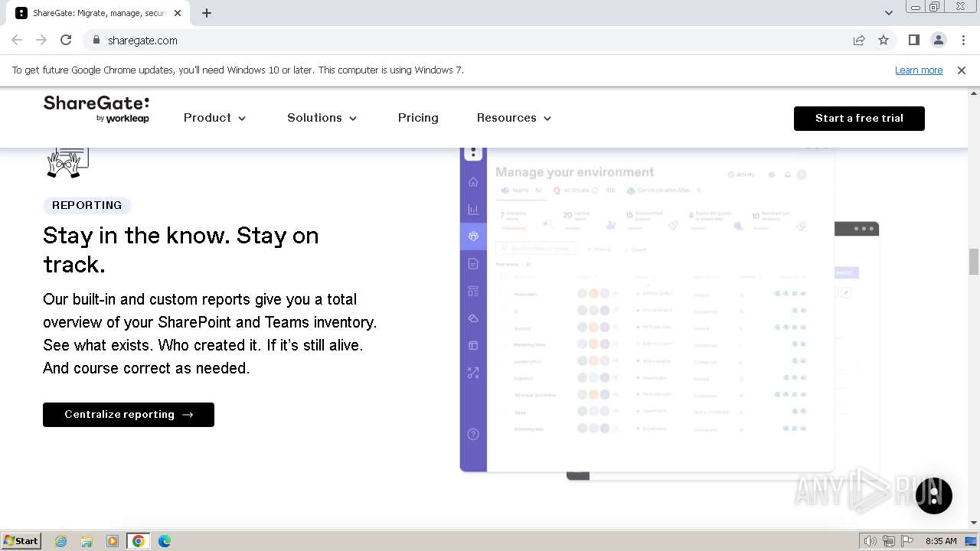The image size is (980, 551).
Task: Click the Stay in the know heading
Action: (181, 249)
